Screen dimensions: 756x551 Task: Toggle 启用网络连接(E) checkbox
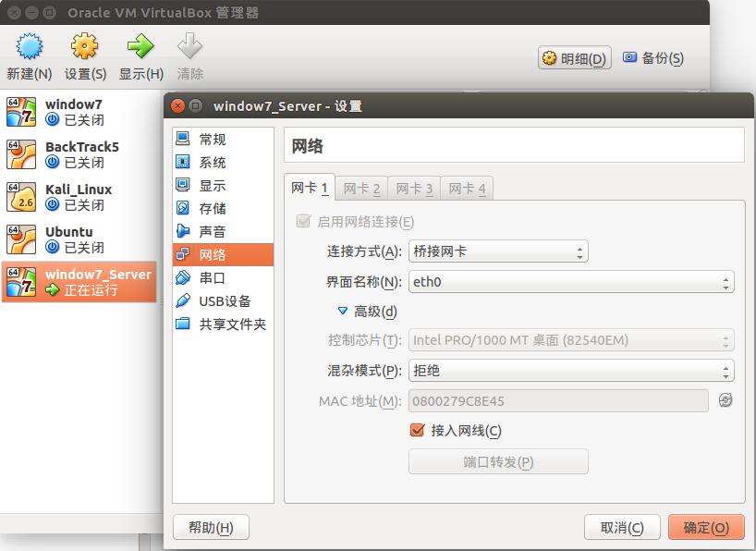(303, 222)
